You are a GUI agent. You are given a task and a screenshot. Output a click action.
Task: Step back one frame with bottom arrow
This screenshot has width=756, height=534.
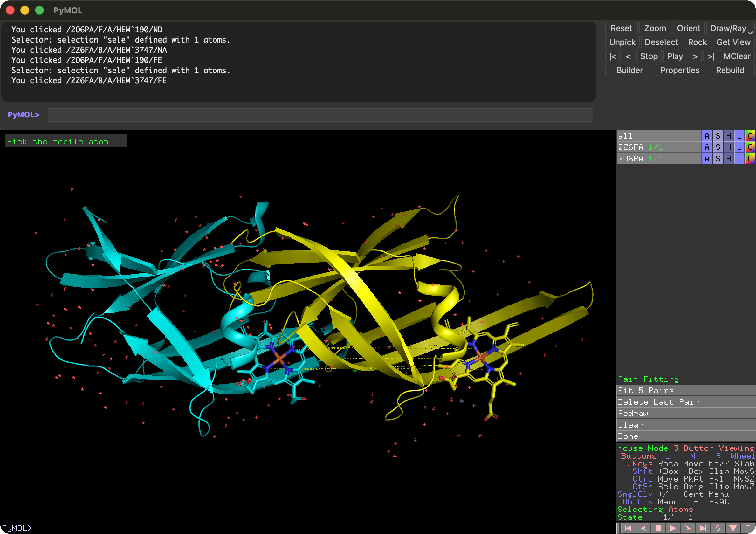pyautogui.click(x=643, y=528)
